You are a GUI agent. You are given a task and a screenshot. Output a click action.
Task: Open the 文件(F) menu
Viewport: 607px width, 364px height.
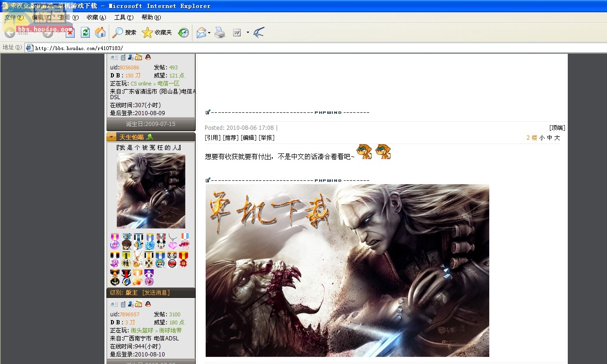pyautogui.click(x=14, y=17)
